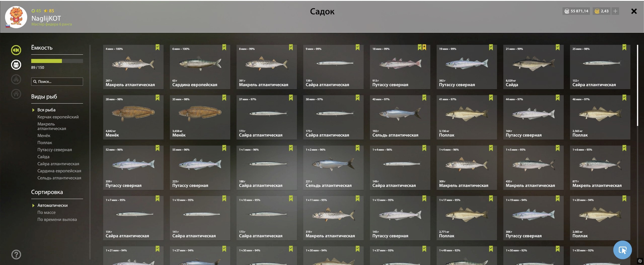This screenshot has height=265, width=644.
Task: Click the Поиск search field
Action: point(57,82)
